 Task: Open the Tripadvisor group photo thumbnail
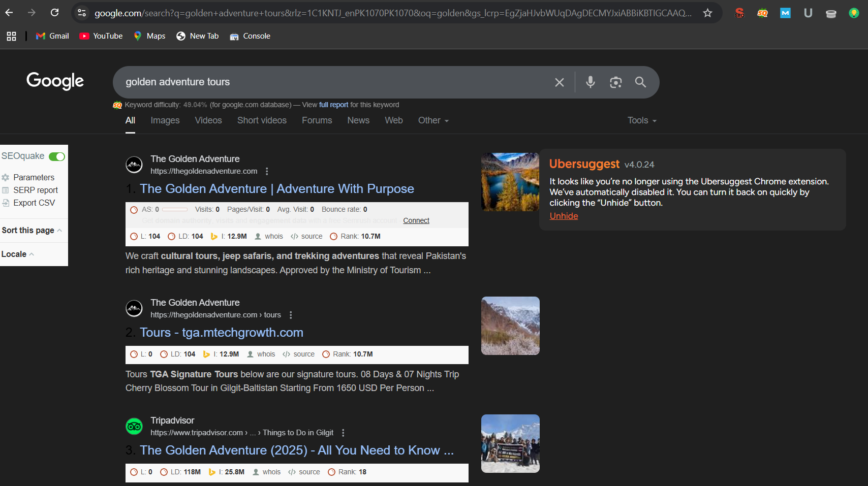tap(510, 443)
